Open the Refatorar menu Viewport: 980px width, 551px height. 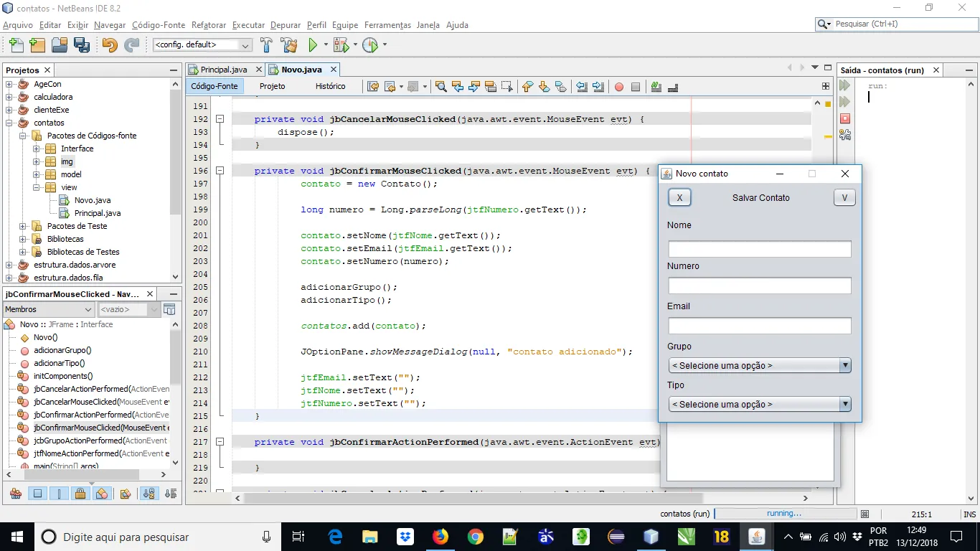click(209, 25)
